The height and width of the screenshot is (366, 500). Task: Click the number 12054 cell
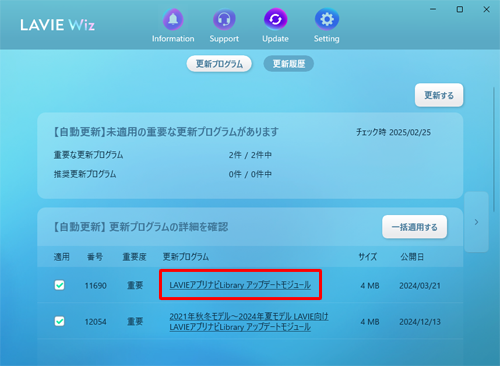[95, 322]
